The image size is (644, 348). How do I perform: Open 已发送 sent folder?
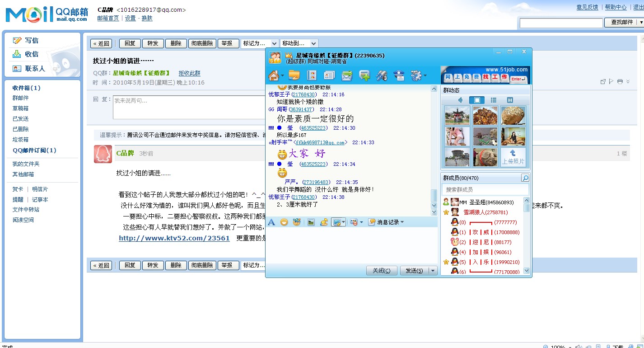20,119
